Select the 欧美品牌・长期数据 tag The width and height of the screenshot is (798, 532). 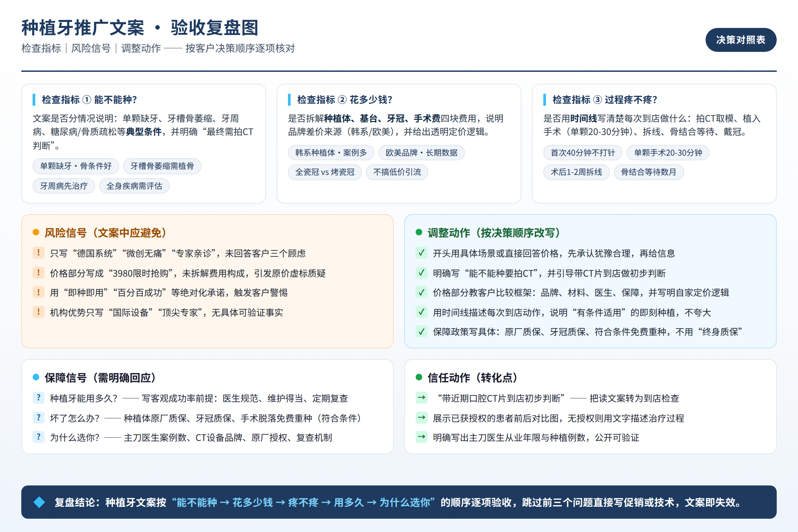point(421,153)
